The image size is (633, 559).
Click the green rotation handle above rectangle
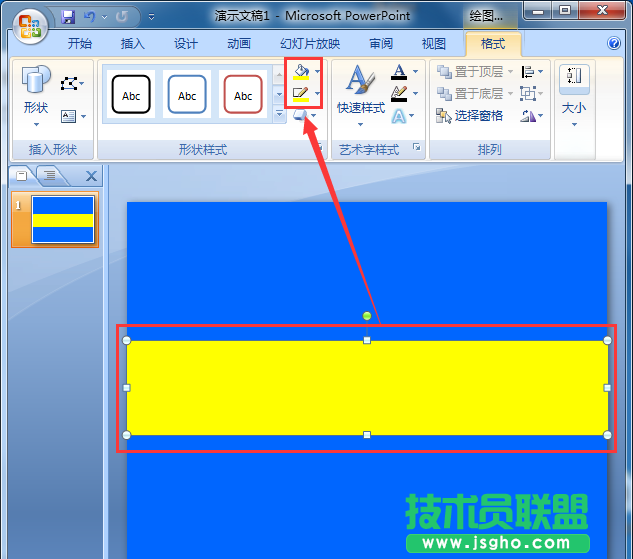pyautogui.click(x=367, y=316)
